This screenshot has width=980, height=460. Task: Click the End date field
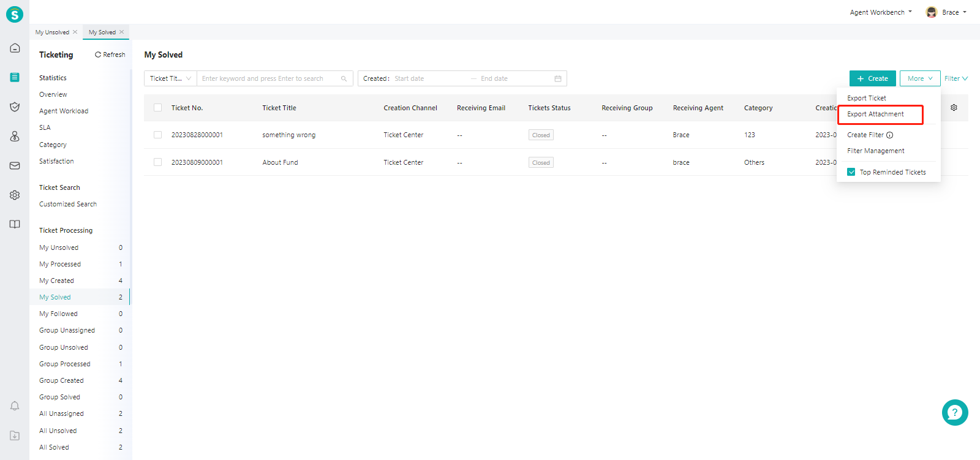(x=514, y=78)
